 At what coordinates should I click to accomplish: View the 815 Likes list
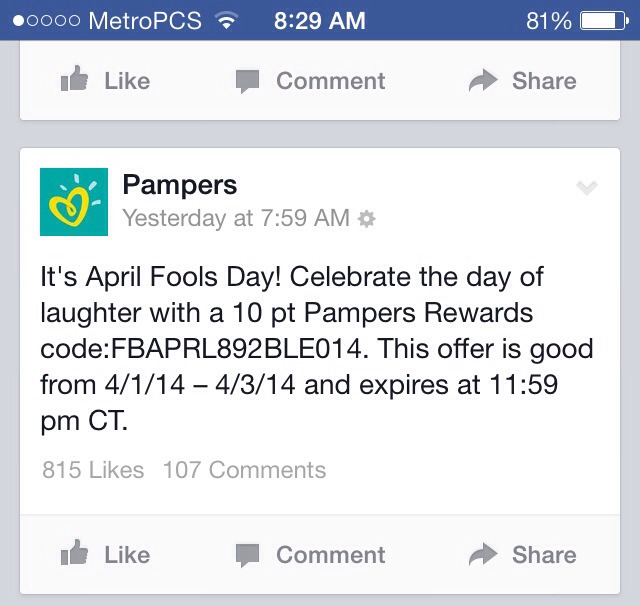[93, 470]
